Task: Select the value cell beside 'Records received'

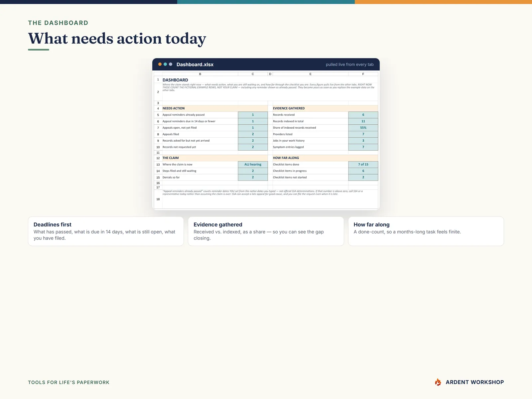Action: [363, 115]
